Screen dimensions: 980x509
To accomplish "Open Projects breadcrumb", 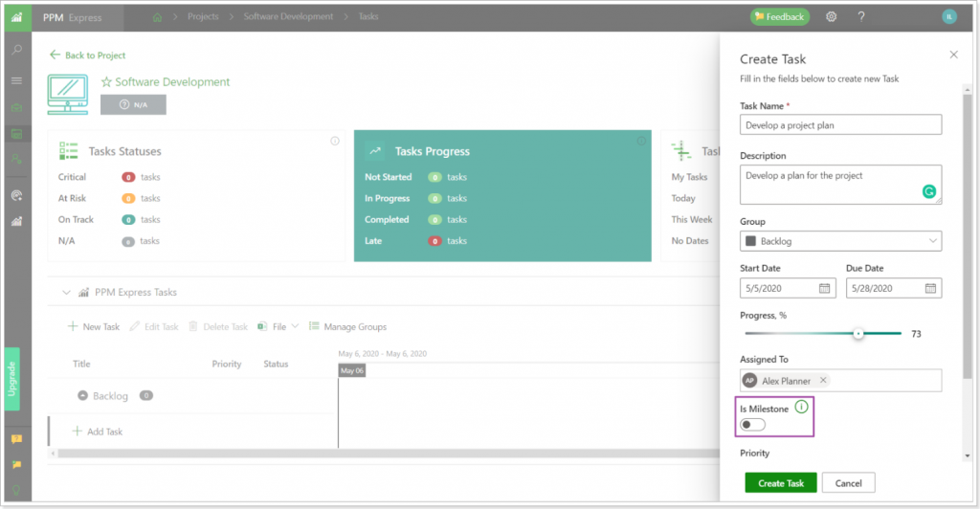I will click(203, 17).
